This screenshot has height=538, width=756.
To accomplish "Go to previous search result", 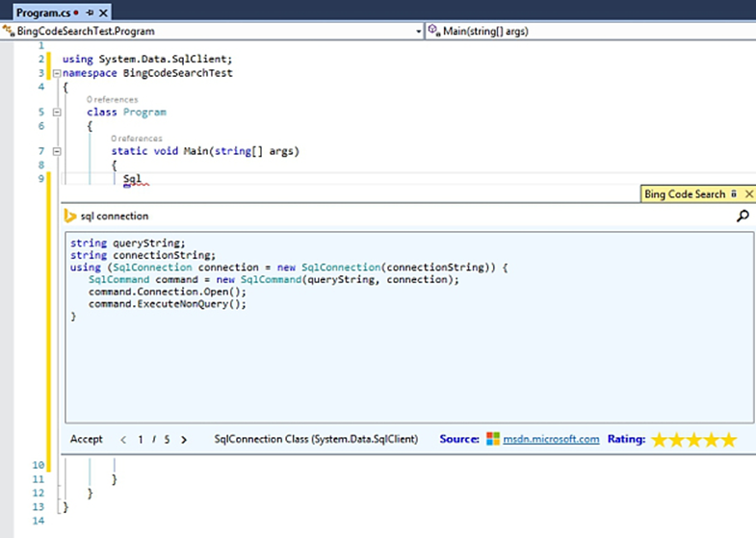I will coord(123,440).
